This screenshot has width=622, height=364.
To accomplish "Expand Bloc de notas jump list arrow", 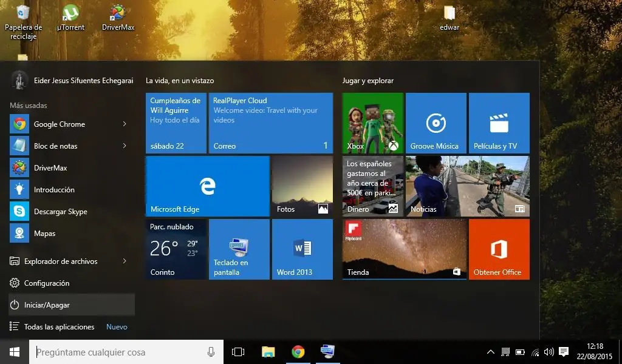I will point(125,146).
